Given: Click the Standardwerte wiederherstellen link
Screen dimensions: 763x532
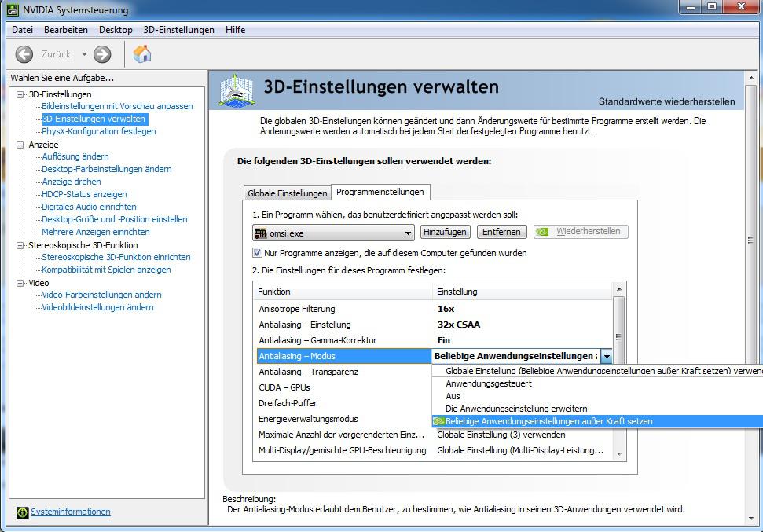Looking at the screenshot, I should pyautogui.click(x=666, y=101).
